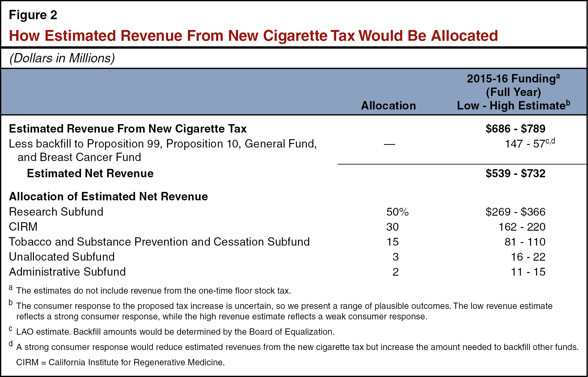The image size is (588, 377).
Task: Click the CIRM row label
Action: point(23,227)
